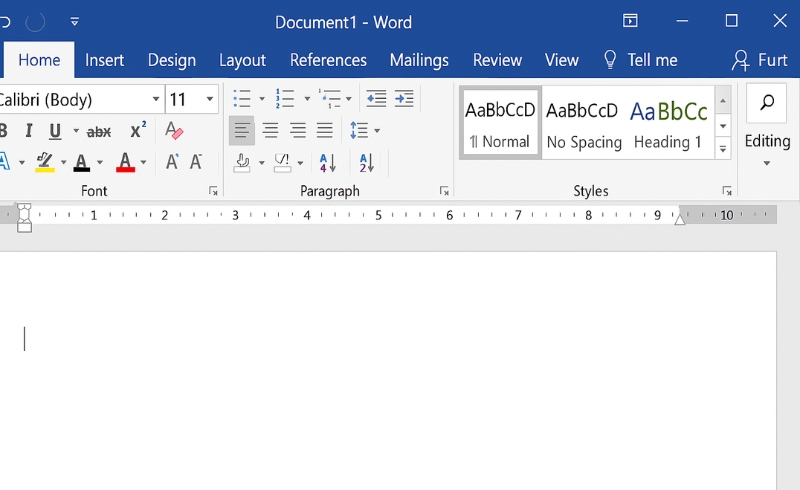This screenshot has width=800, height=490.
Task: Open shading color dropdown arrow
Action: click(261, 163)
